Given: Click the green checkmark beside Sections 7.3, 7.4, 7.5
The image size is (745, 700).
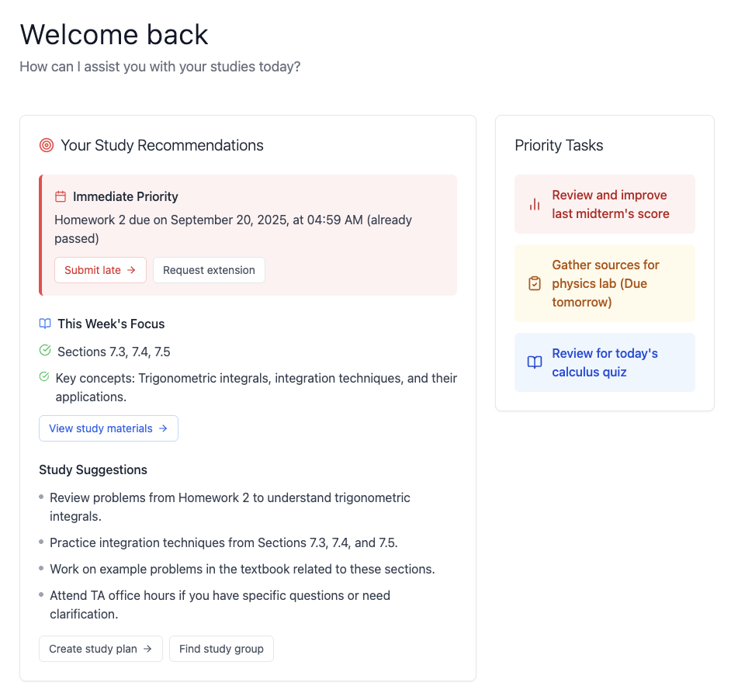Looking at the screenshot, I should pos(44,351).
